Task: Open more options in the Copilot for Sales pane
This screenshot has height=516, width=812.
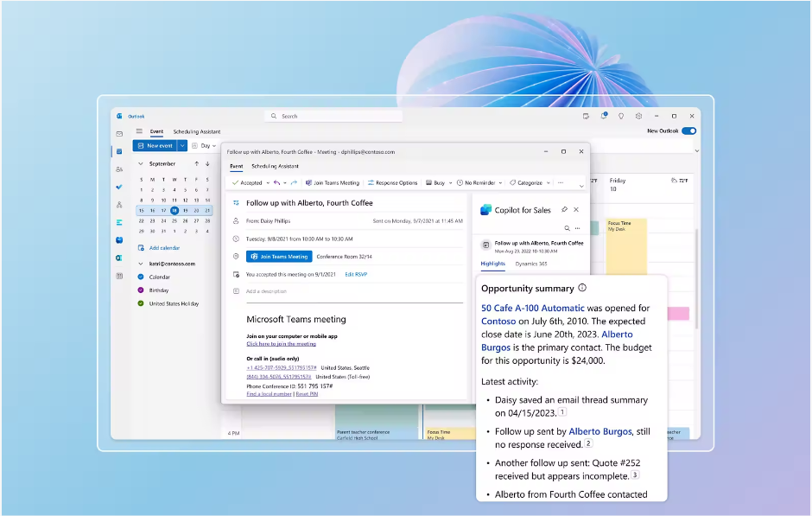Action: click(577, 228)
